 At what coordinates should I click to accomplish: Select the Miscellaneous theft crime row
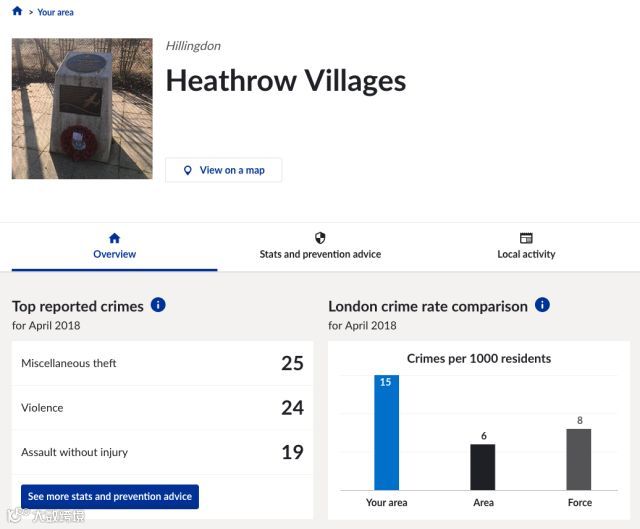162,363
